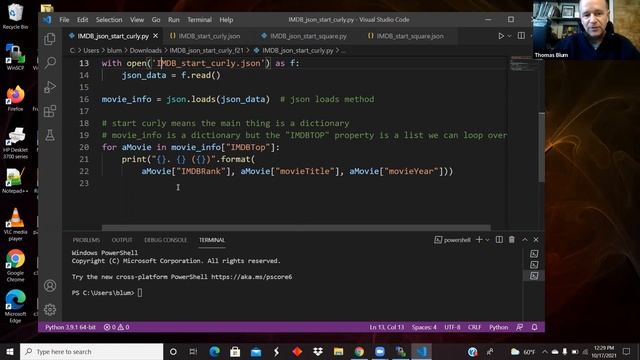Click the Python 3.9.1 64-bit interpreter selector
This screenshot has width=640, height=360.
click(70, 327)
